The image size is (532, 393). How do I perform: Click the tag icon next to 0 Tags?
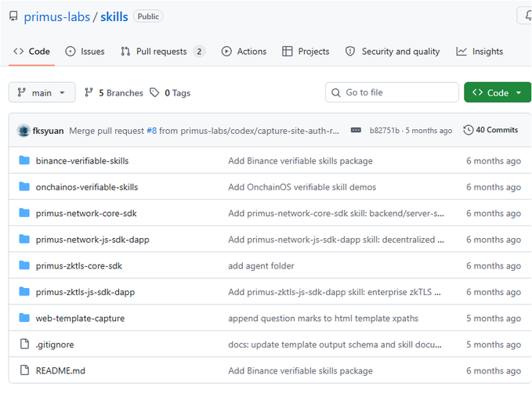(154, 92)
